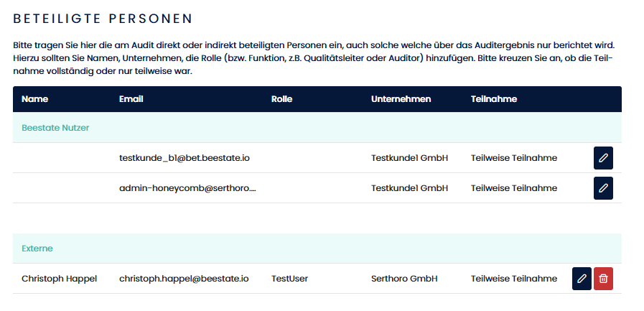Edit Christoph Happel's participant entry
Image resolution: width=644 pixels, height=311 pixels.
click(x=582, y=279)
